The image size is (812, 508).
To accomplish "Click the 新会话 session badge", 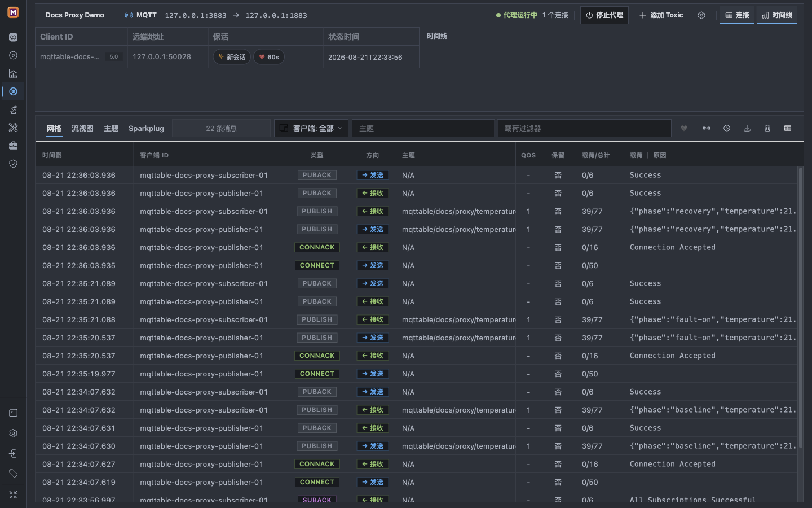I will click(x=232, y=57).
